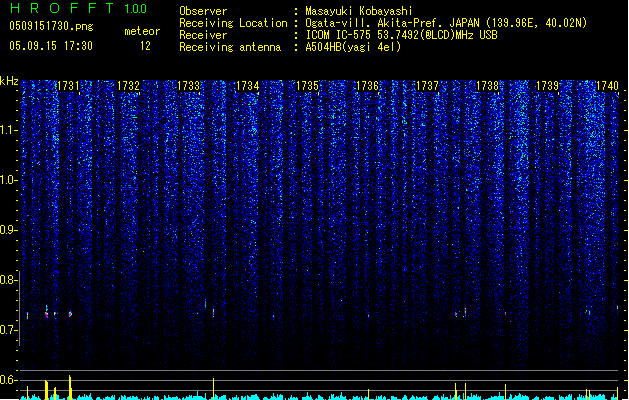This screenshot has width=629, height=400.
Task: Click the date stamp 05.09.15 17:30
Action: tap(51, 46)
